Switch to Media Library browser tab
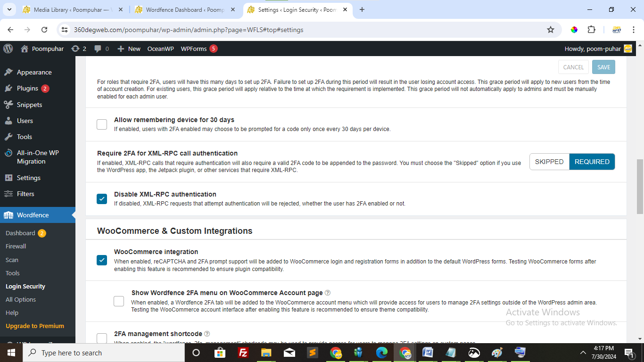The image size is (644, 362). [x=73, y=9]
